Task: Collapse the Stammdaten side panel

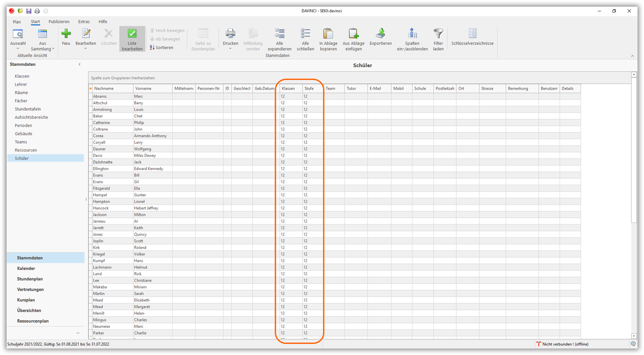Action: click(x=79, y=64)
